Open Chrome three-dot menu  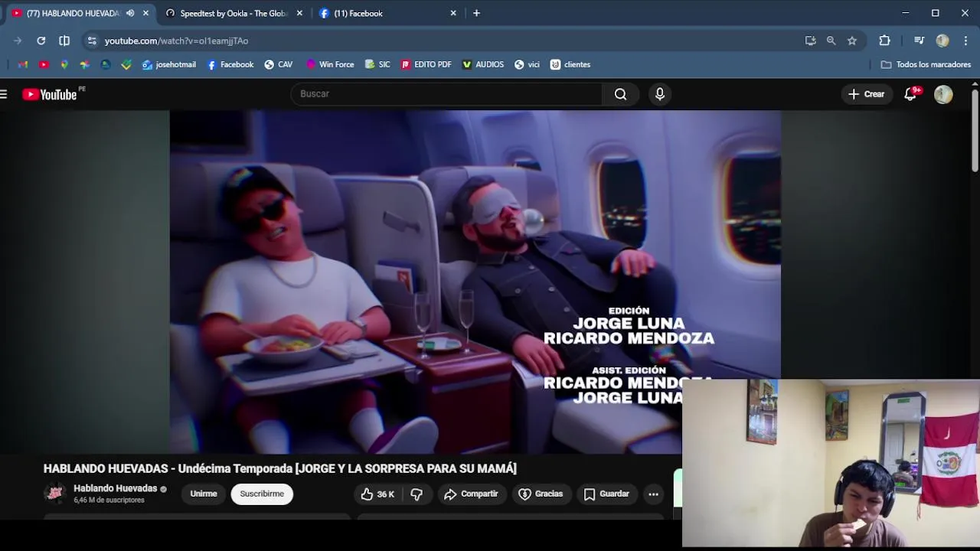pos(965,41)
